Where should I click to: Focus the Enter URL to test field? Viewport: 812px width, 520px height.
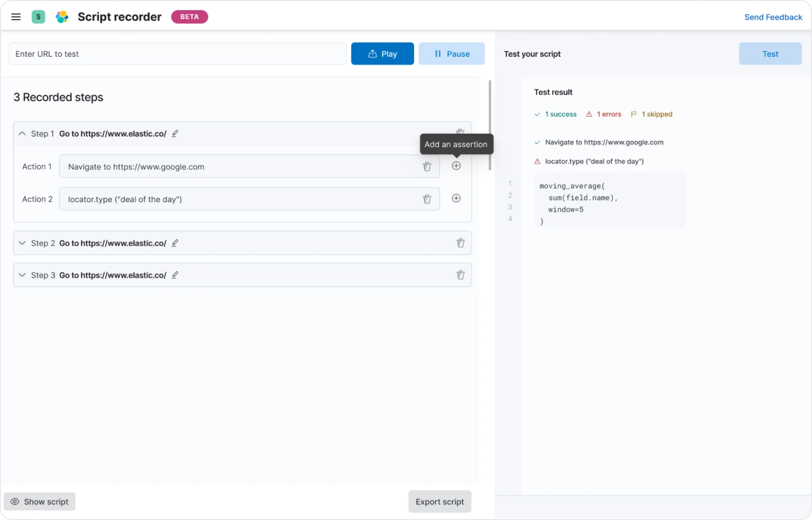[177, 54]
